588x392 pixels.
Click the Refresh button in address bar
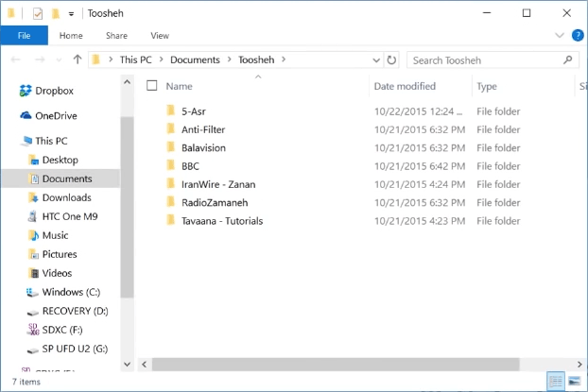point(392,60)
